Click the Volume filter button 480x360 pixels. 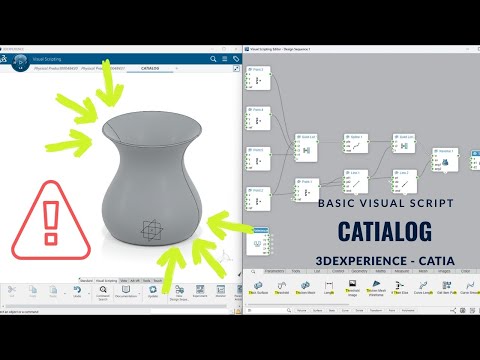point(301,311)
